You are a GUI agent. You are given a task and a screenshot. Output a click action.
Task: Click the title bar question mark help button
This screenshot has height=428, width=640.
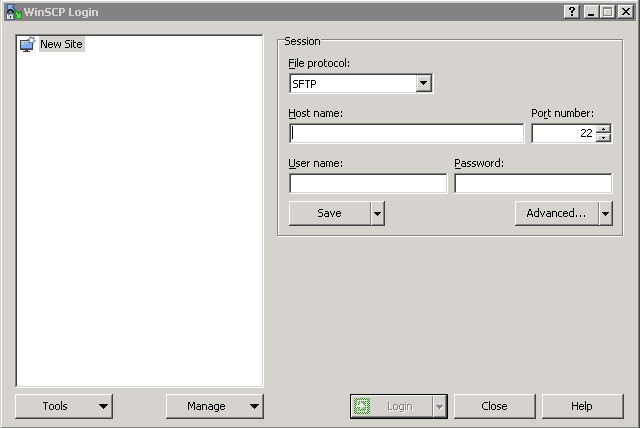pyautogui.click(x=572, y=11)
